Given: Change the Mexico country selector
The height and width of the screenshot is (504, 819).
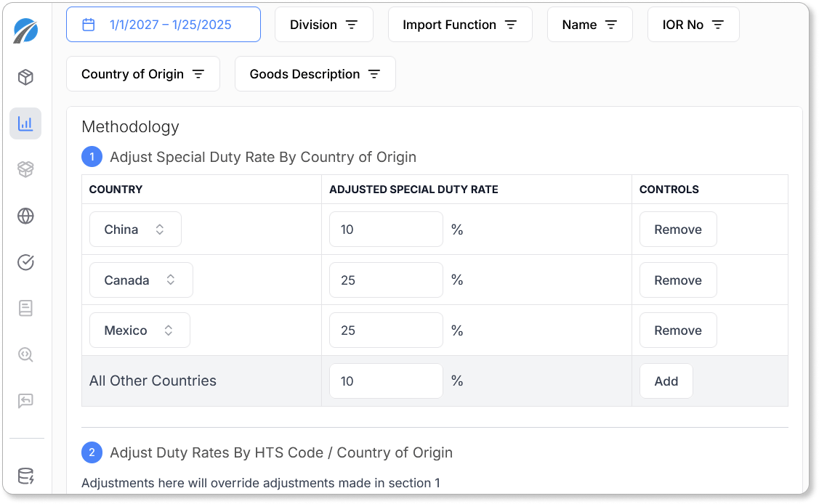Looking at the screenshot, I should [x=140, y=330].
